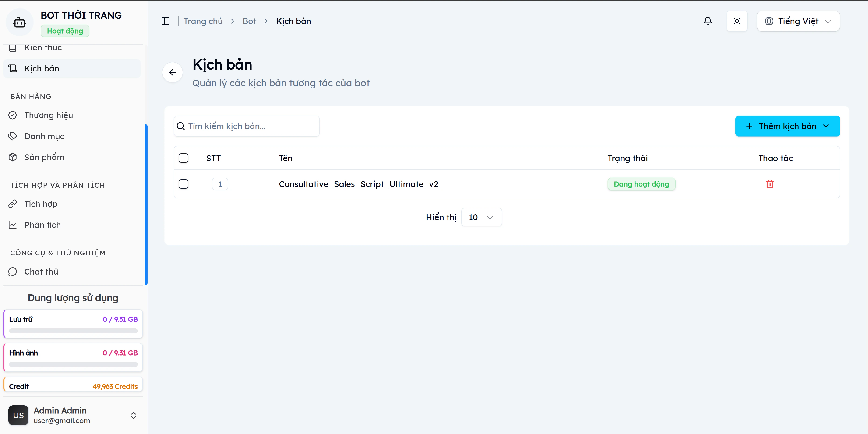Viewport: 868px width, 434px height.
Task: Open the Danh mục section
Action: point(44,136)
